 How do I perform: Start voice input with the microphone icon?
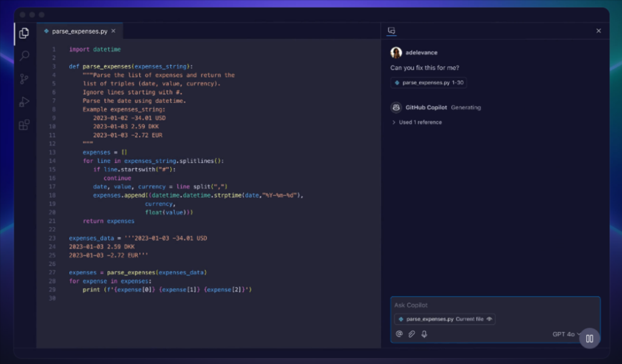pyautogui.click(x=424, y=334)
